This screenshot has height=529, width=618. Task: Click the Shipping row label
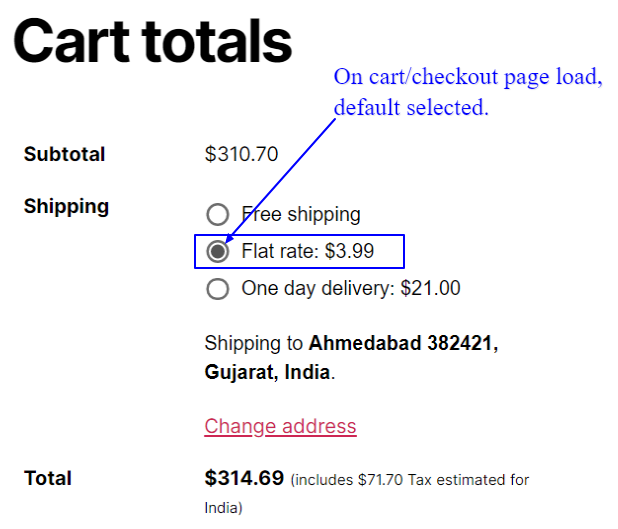tap(66, 206)
